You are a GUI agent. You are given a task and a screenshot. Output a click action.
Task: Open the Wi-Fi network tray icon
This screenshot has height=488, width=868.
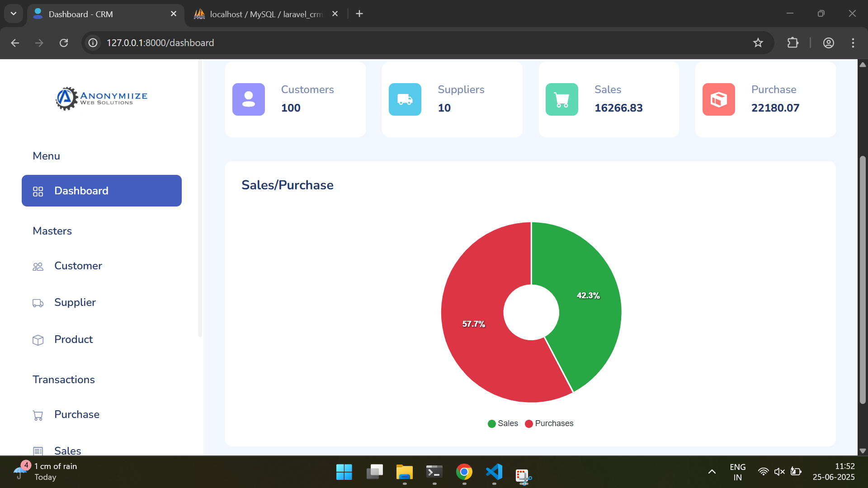[x=763, y=472]
